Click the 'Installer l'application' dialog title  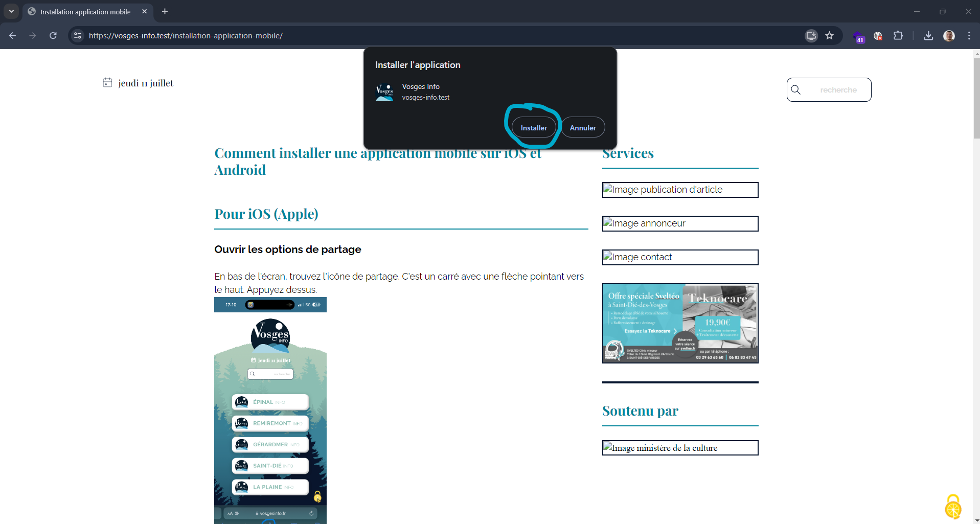418,65
